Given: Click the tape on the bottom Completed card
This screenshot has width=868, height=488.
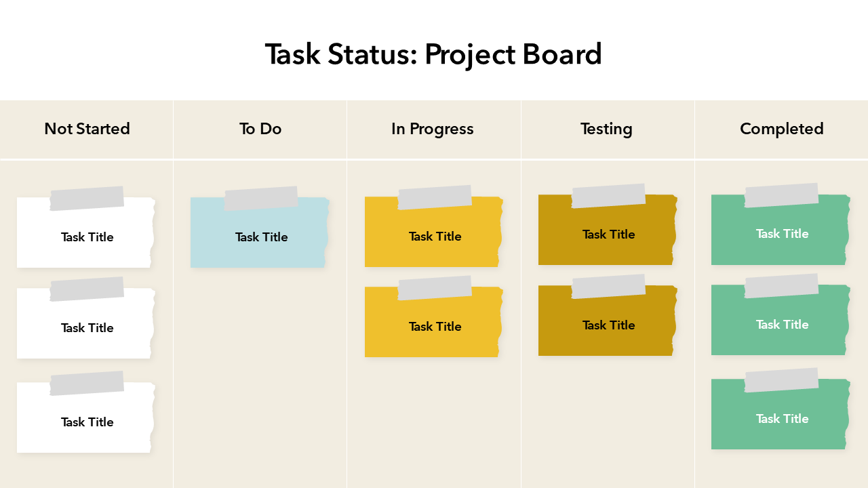Looking at the screenshot, I should tap(781, 380).
